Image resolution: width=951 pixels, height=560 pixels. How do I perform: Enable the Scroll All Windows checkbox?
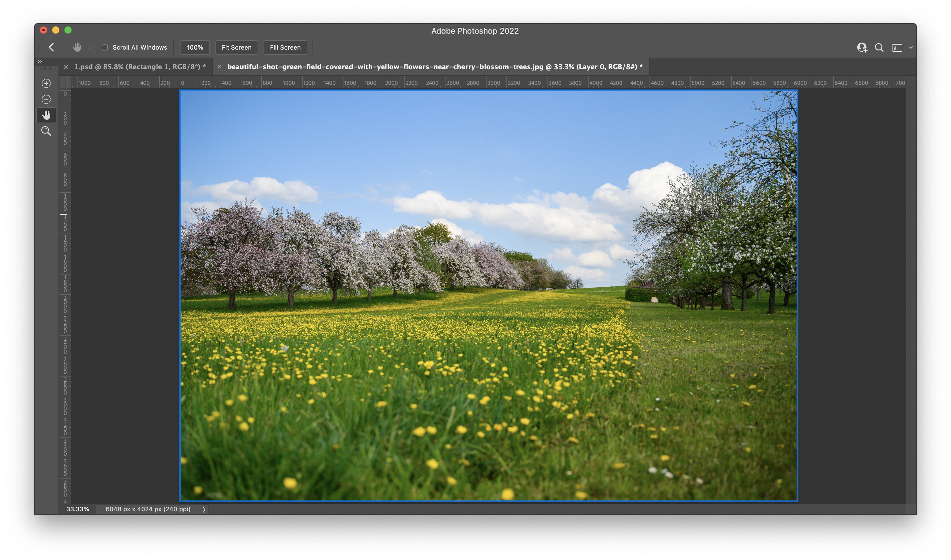[x=105, y=47]
